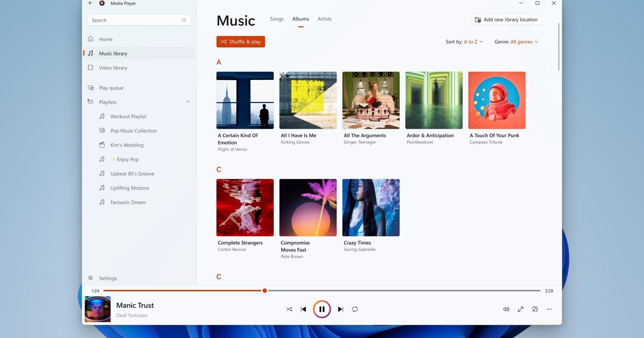644x338 pixels.
Task: Open Video library in sidebar
Action: point(139,68)
